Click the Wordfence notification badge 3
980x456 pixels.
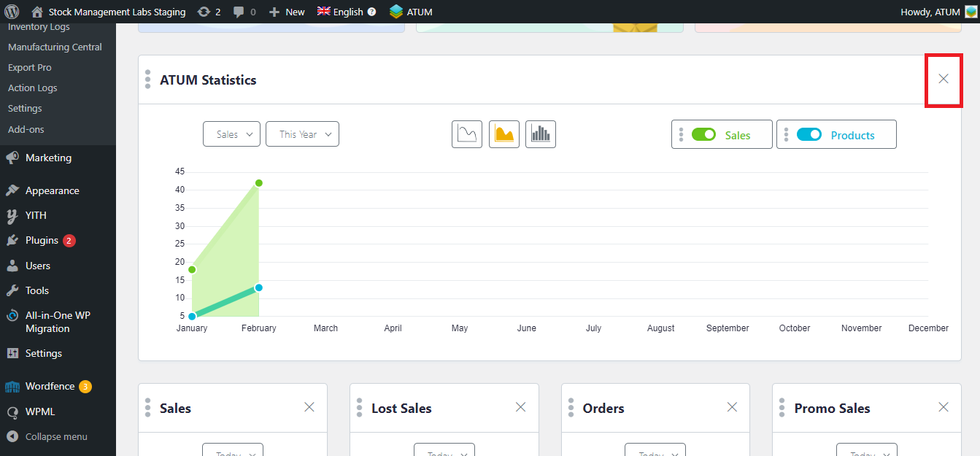click(85, 387)
